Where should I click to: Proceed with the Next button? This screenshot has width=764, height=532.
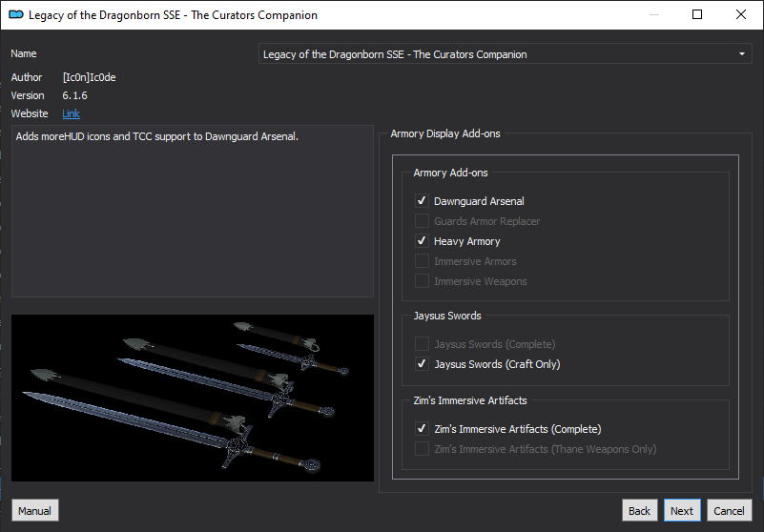point(682,511)
